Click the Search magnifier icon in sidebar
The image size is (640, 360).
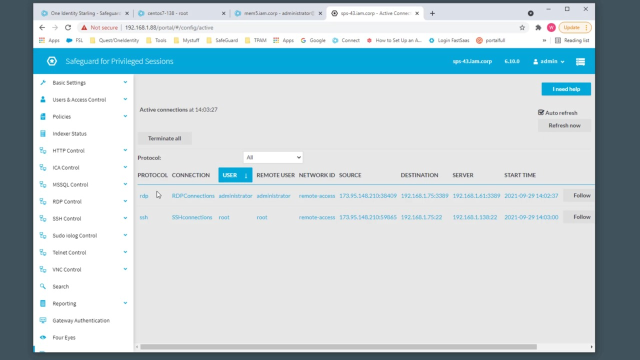43,287
